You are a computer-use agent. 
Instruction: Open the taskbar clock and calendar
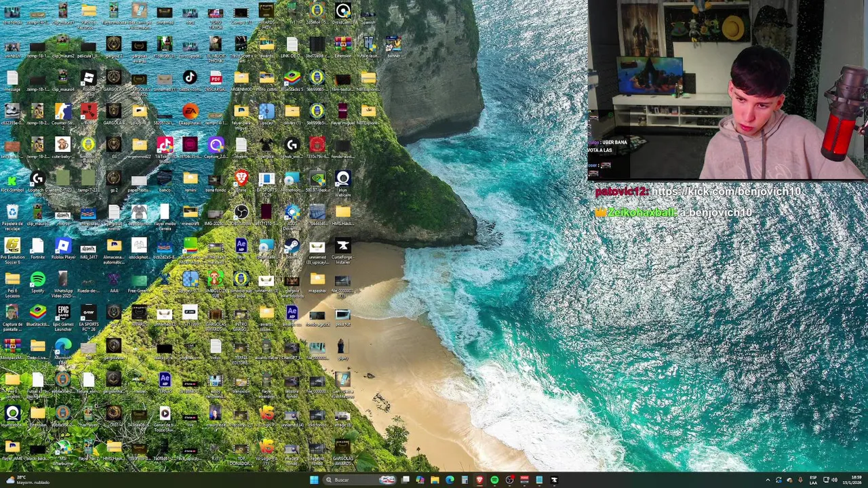pos(854,480)
